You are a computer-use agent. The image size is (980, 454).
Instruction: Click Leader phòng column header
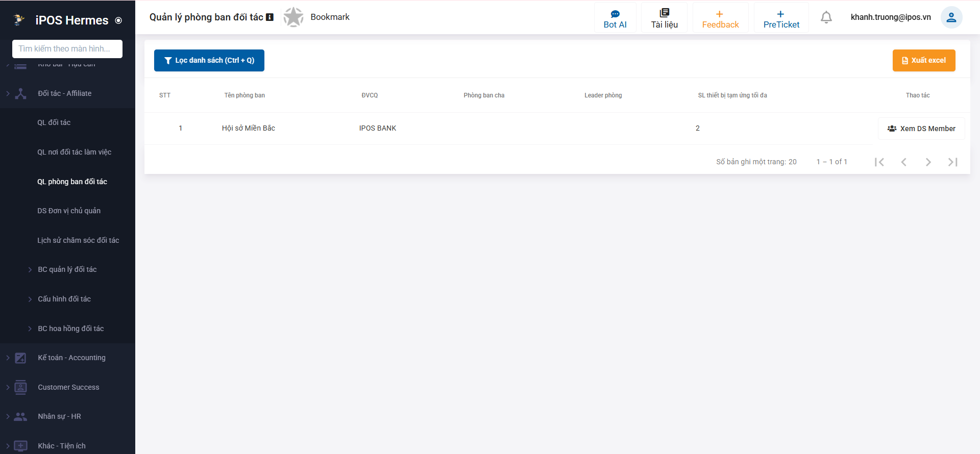pyautogui.click(x=603, y=95)
